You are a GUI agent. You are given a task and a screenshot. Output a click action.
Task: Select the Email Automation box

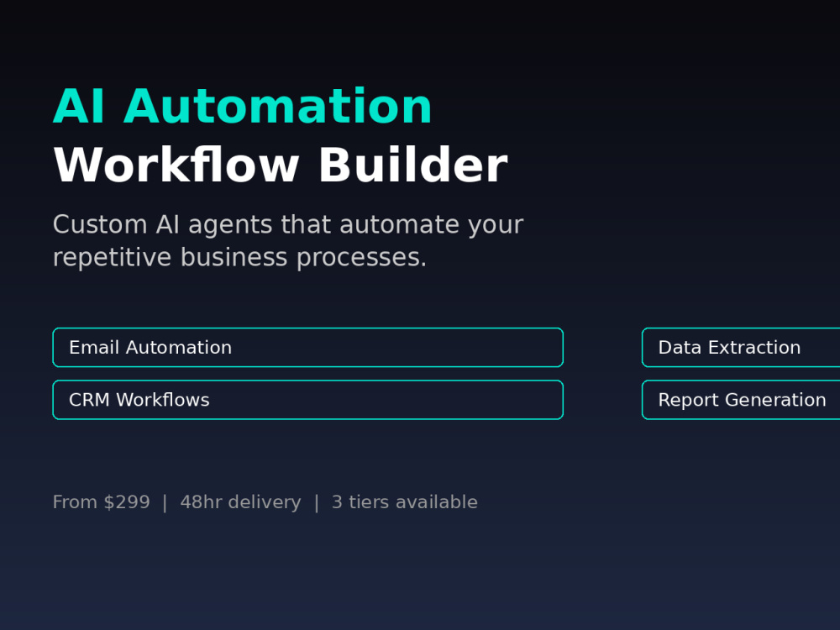click(308, 347)
